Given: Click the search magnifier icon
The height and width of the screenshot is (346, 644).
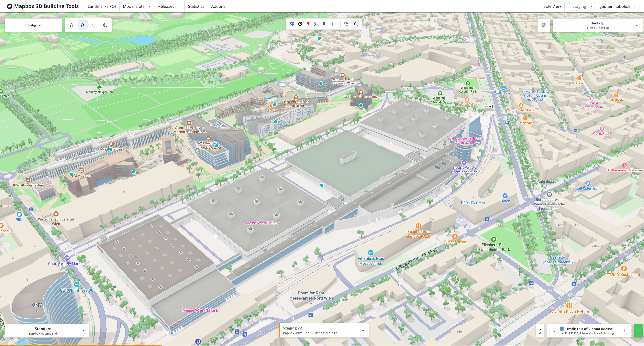Looking at the screenshot, I should click(356, 24).
